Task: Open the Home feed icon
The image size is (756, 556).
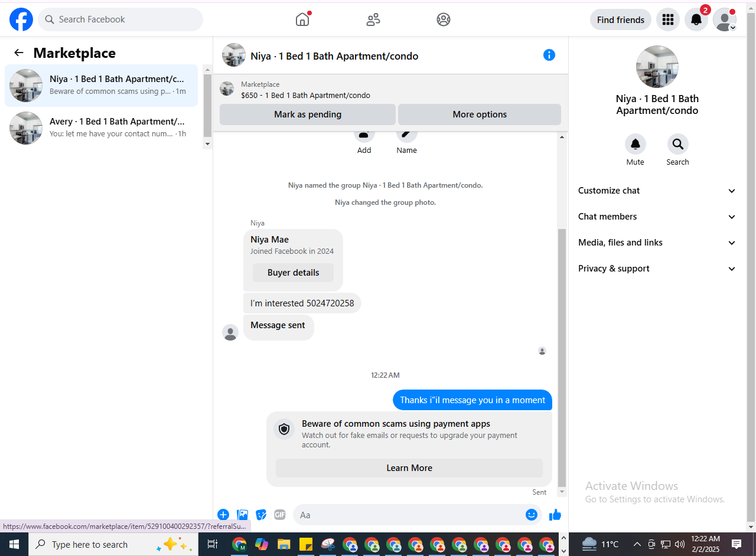Action: click(x=302, y=19)
